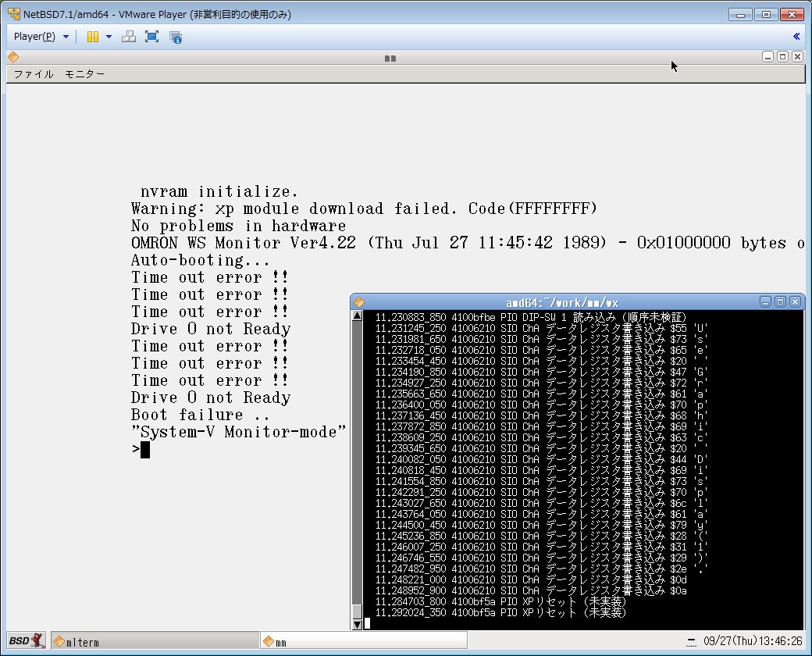Click the monitor prompt cursor
Image resolution: width=812 pixels, height=656 pixels.
coord(145,449)
